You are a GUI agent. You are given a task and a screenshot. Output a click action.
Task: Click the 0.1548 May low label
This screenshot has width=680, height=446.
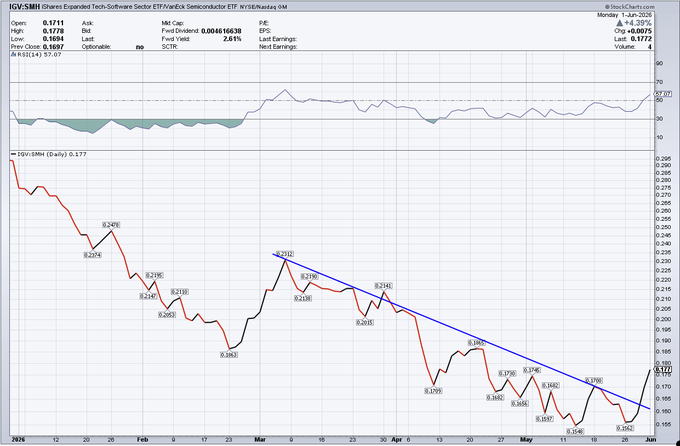click(x=575, y=431)
